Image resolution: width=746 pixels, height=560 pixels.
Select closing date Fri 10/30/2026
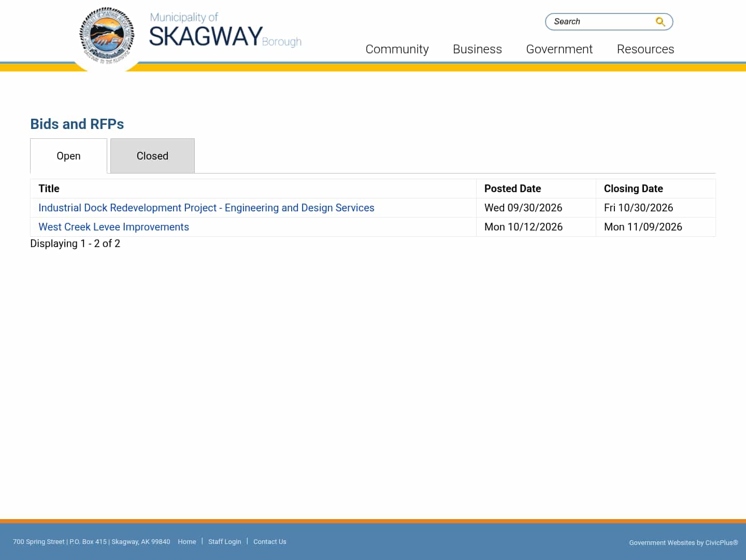[638, 208]
